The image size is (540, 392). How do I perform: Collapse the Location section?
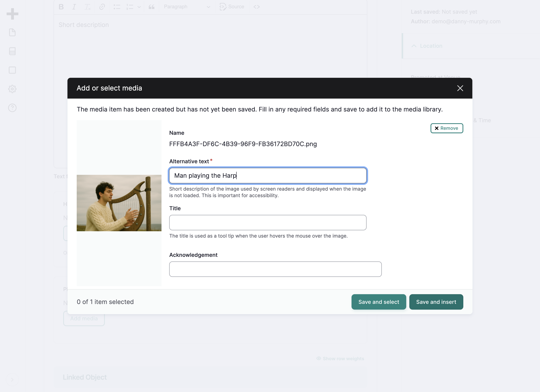427,46
